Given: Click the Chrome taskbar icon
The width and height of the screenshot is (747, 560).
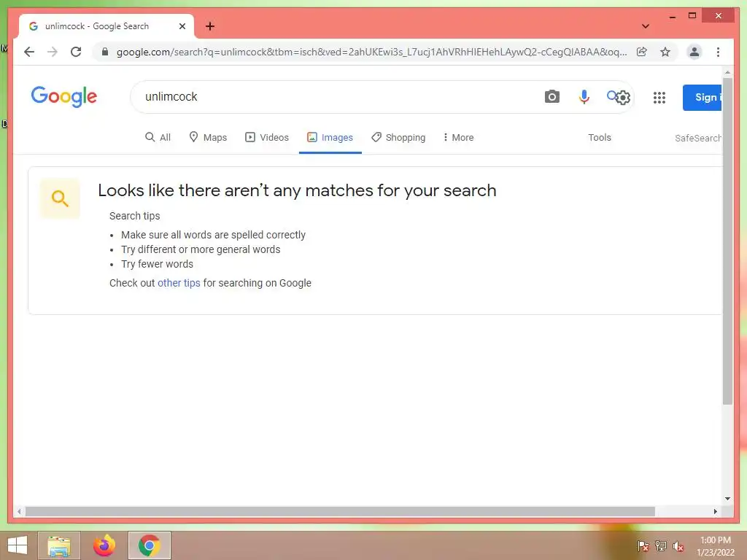Looking at the screenshot, I should tap(149, 545).
